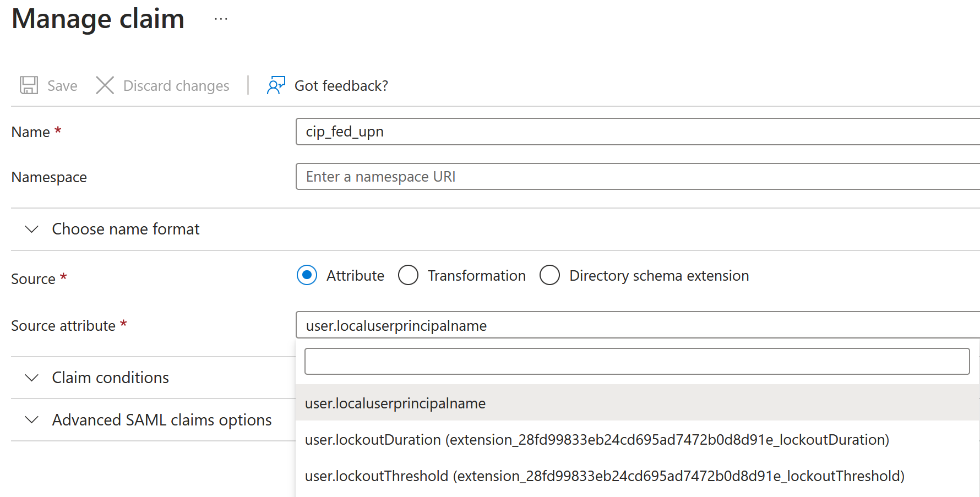Select the Transformation source radio button
Screen dimensions: 980x497
tap(408, 275)
